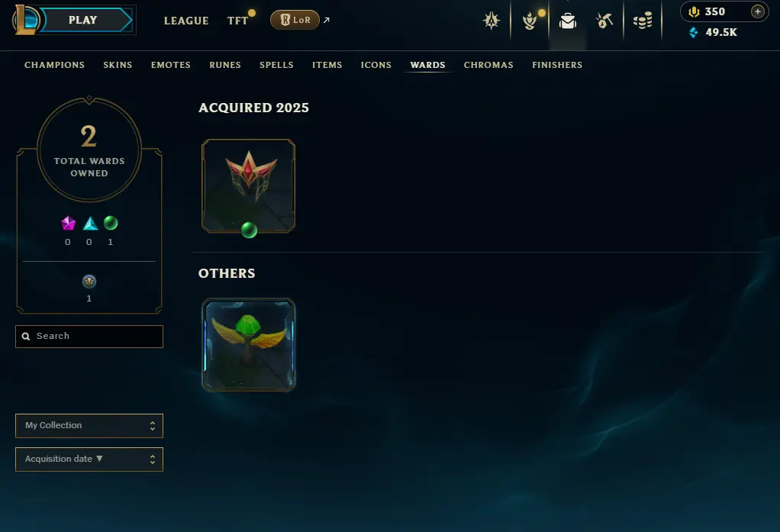Click the League of Legends logo icon
This screenshot has height=532, width=780.
(25, 20)
